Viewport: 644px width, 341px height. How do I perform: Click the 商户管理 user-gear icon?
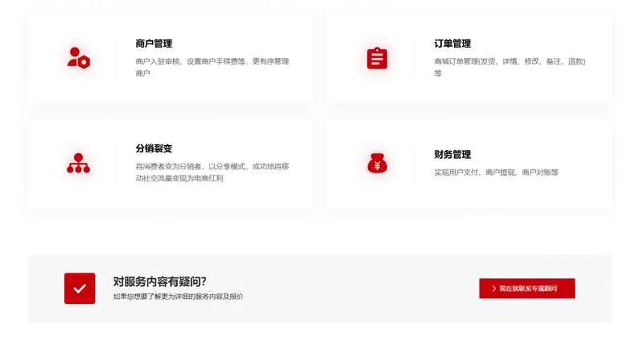coord(78,58)
